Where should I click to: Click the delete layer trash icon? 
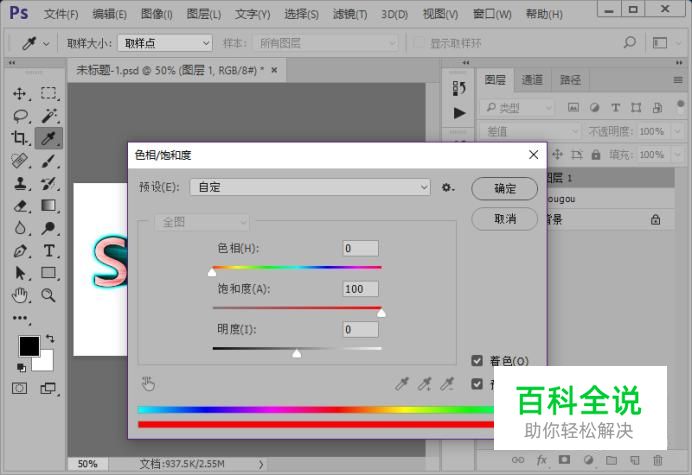point(658,460)
